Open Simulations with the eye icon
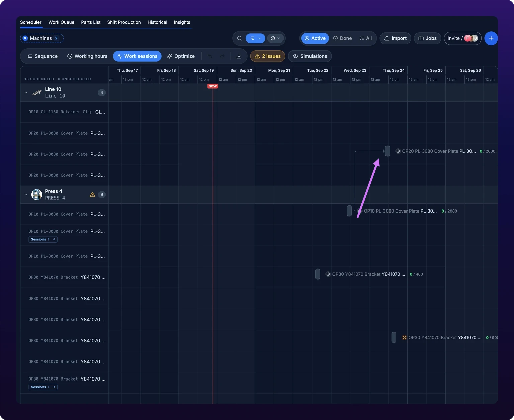The image size is (514, 420). (x=310, y=56)
